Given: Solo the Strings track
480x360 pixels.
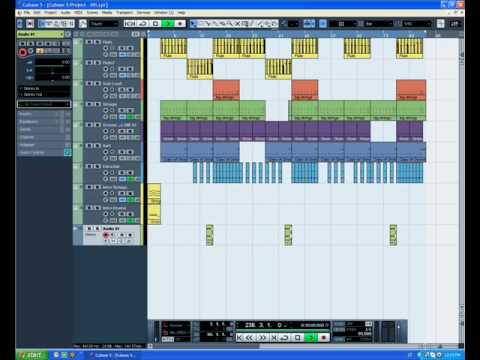Looking at the screenshot, I should (97, 104).
